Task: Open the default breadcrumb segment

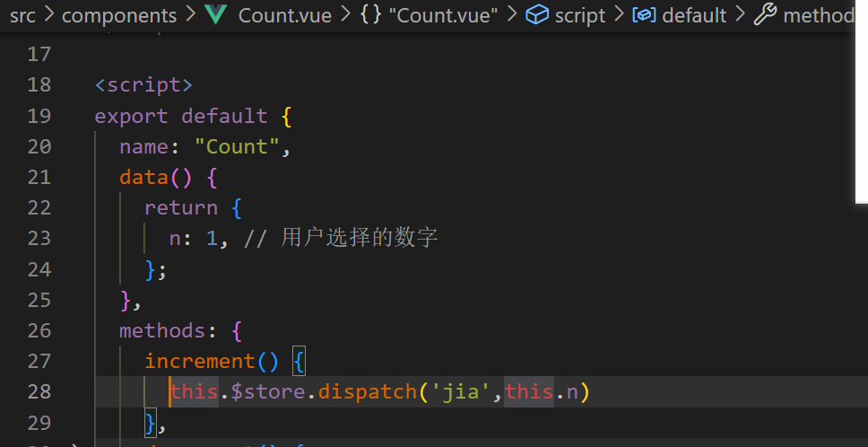Action: pyautogui.click(x=694, y=15)
